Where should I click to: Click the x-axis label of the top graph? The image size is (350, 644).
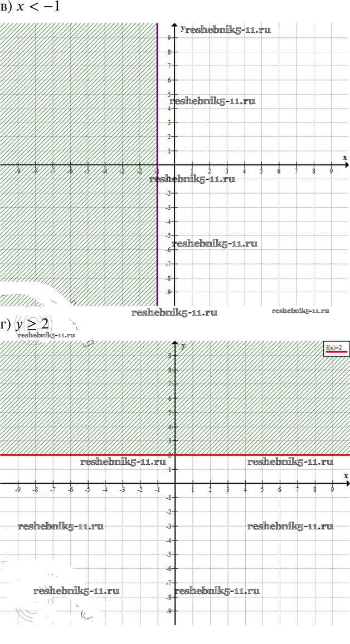click(x=344, y=158)
